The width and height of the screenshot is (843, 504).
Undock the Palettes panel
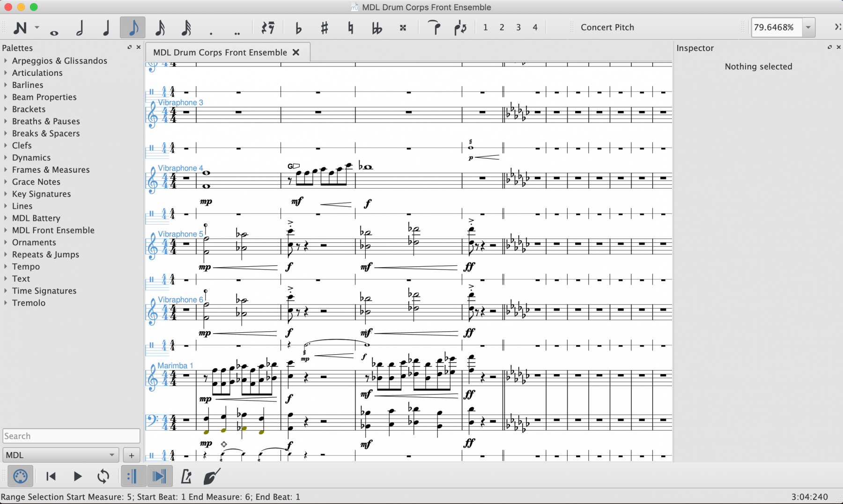pos(129,47)
